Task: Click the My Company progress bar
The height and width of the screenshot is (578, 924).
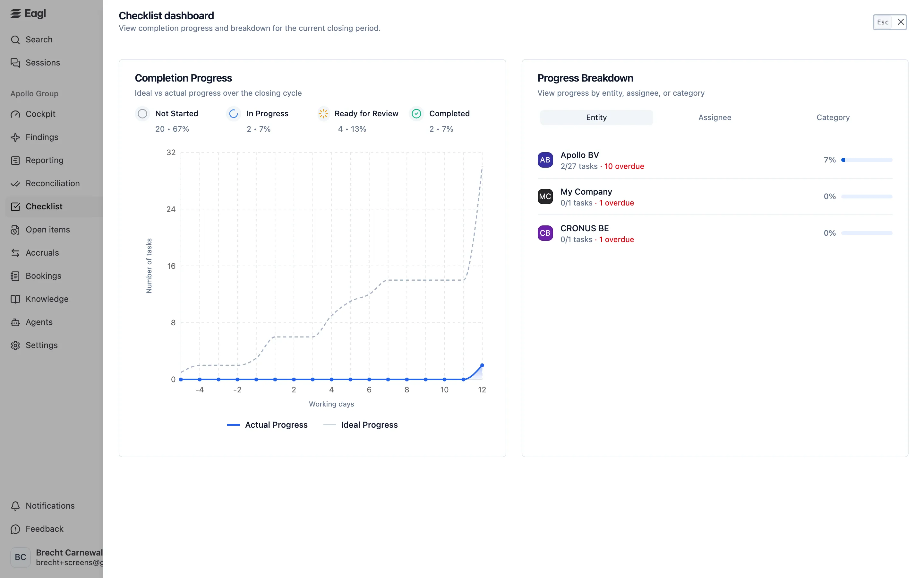Action: tap(867, 197)
